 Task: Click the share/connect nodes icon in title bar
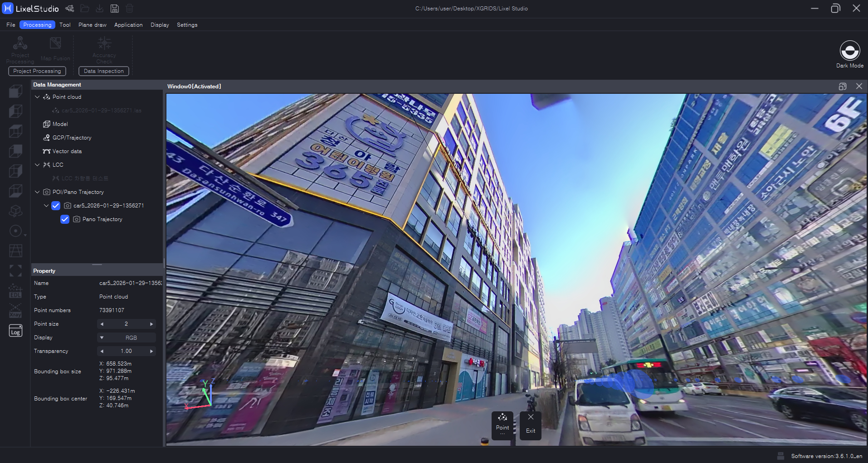[x=69, y=8]
